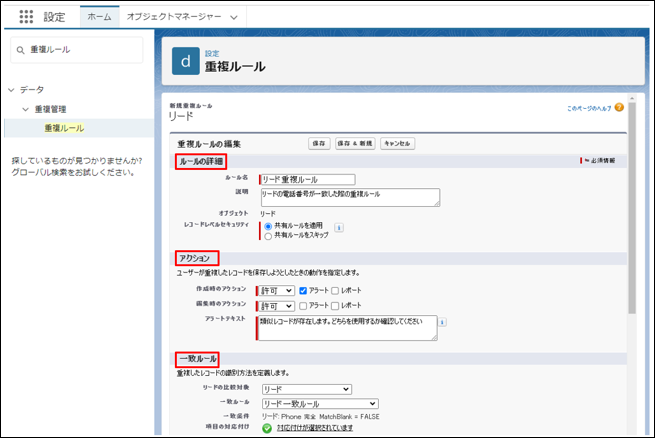
Task: Collapse the データ tree section
Action: pyautogui.click(x=11, y=90)
